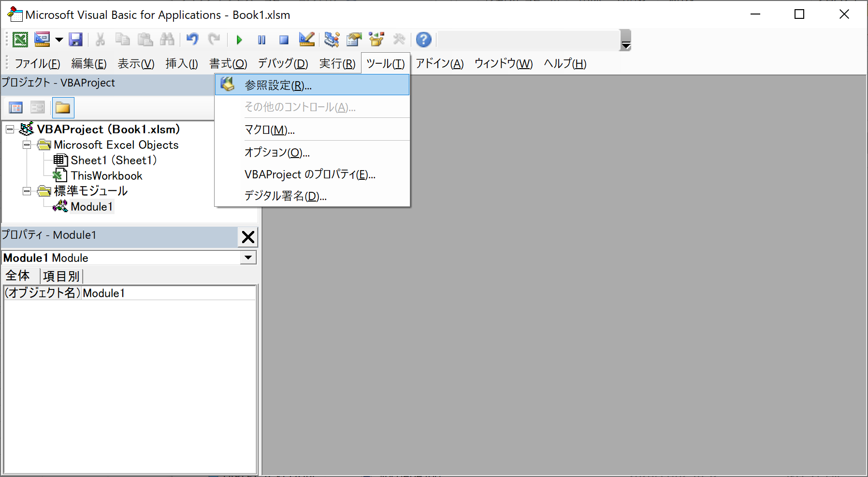Open the 表示(V) menu

tap(136, 64)
